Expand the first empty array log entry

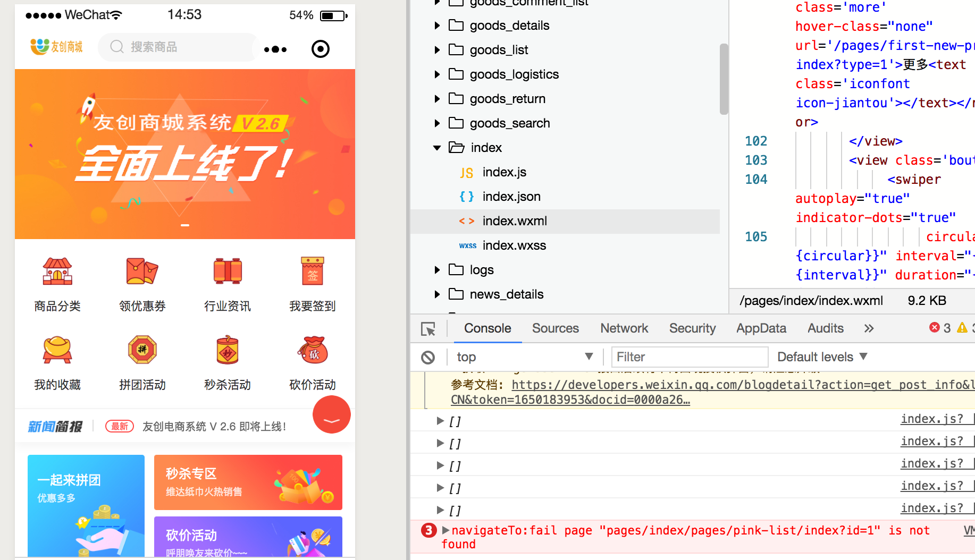click(x=440, y=421)
